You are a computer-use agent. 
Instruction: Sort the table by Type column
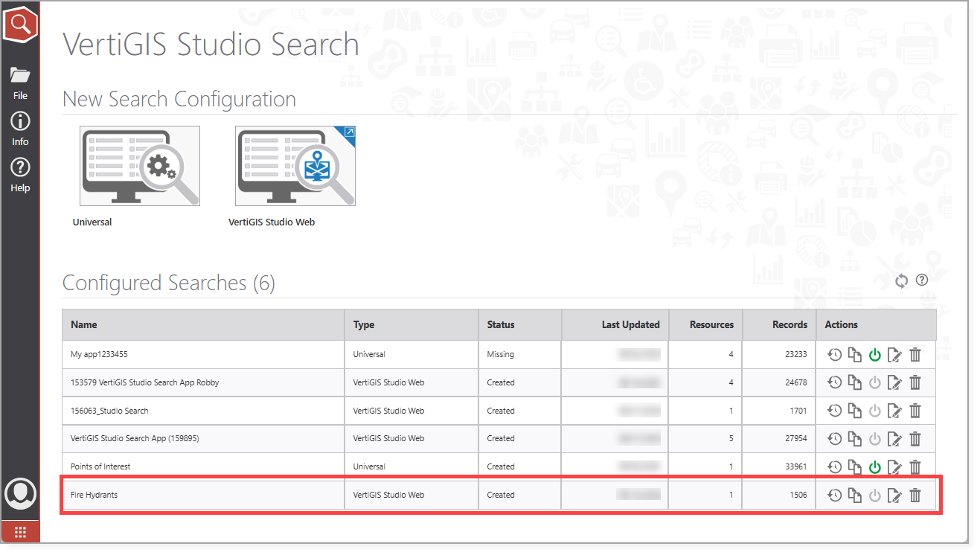[411, 324]
